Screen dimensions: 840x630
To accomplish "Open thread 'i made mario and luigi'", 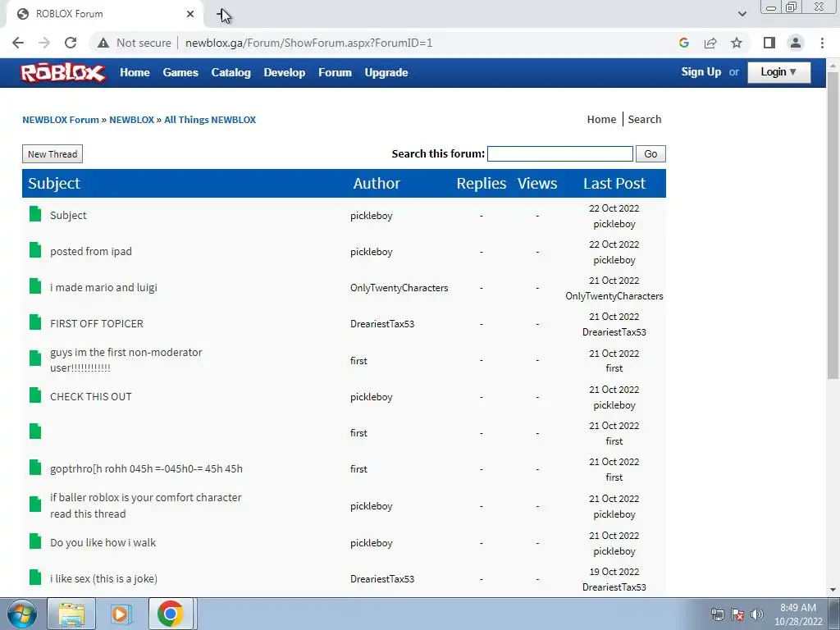I will (x=103, y=287).
